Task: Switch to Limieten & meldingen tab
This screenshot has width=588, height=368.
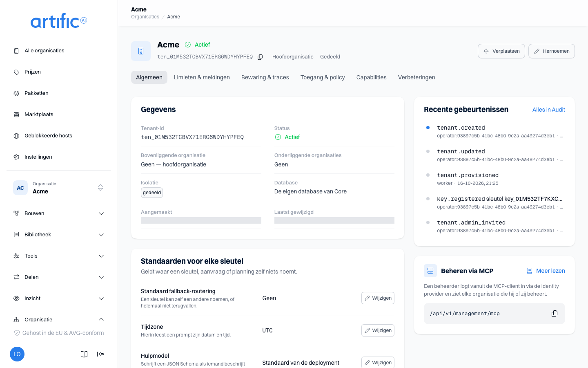Action: pyautogui.click(x=202, y=77)
